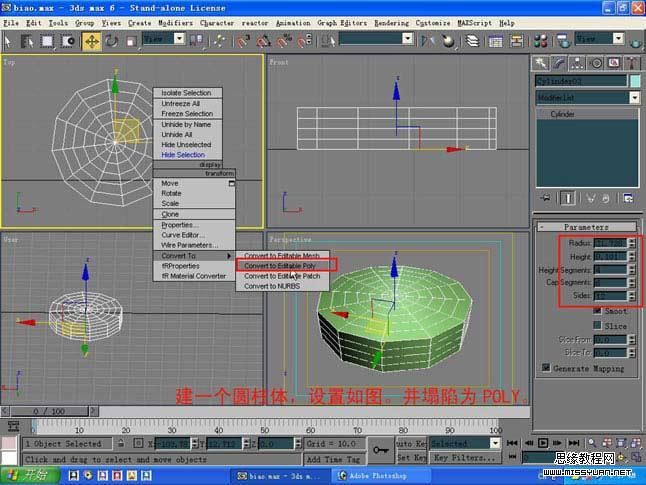Image resolution: width=646 pixels, height=485 pixels.
Task: Click Radius spinner arrows
Action: (632, 243)
